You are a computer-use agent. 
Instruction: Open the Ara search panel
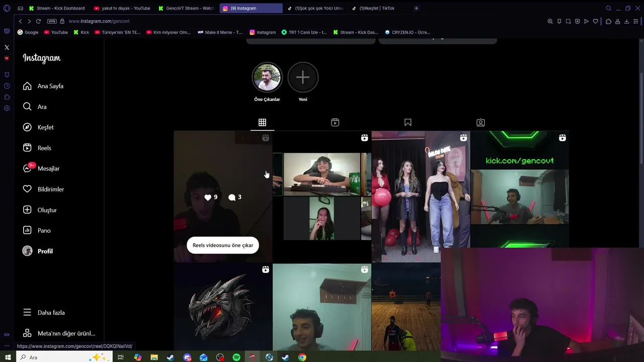35,107
